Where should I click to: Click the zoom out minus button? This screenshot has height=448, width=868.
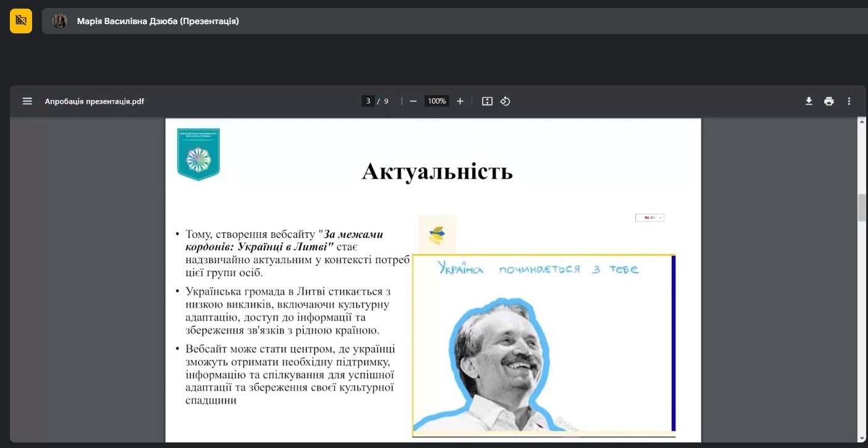pyautogui.click(x=413, y=101)
